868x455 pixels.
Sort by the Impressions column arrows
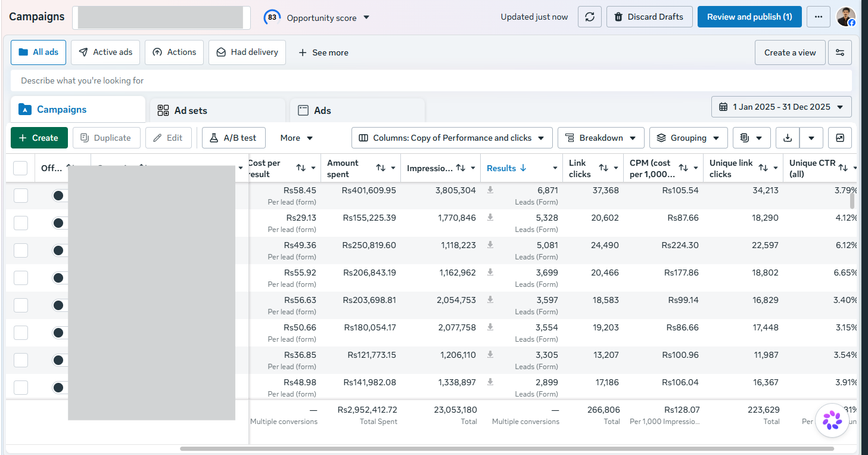(x=461, y=168)
